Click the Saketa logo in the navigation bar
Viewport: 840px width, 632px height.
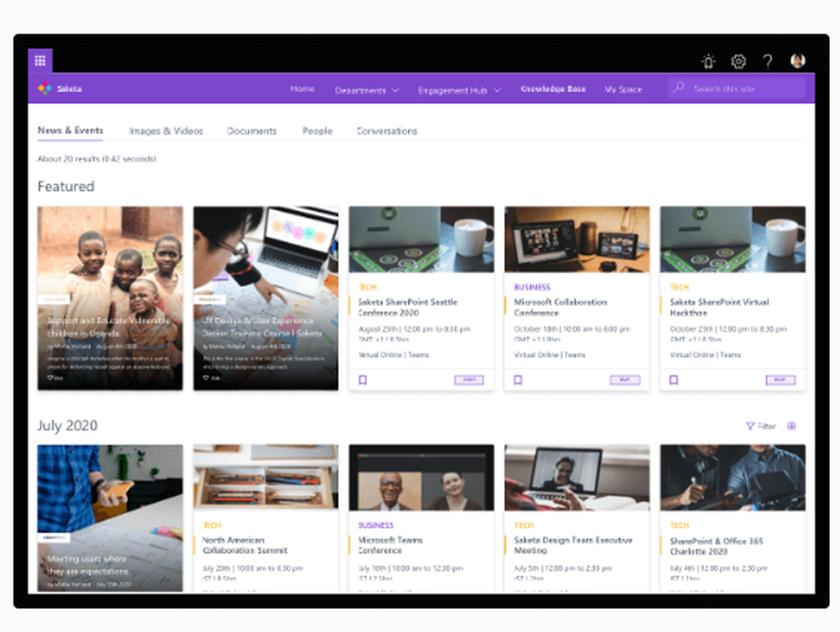[57, 88]
